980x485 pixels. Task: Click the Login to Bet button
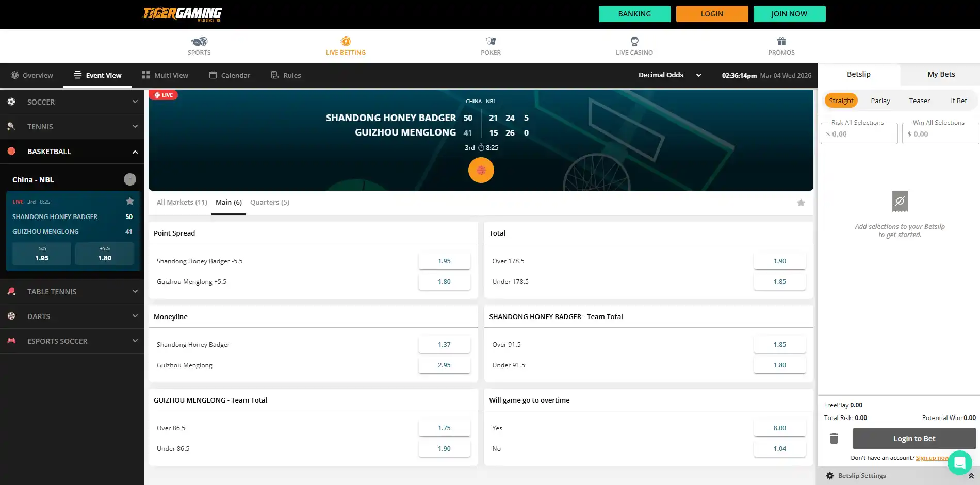click(914, 439)
